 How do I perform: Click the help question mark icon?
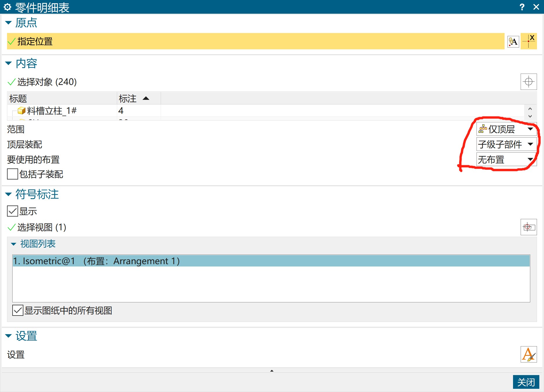pos(522,7)
